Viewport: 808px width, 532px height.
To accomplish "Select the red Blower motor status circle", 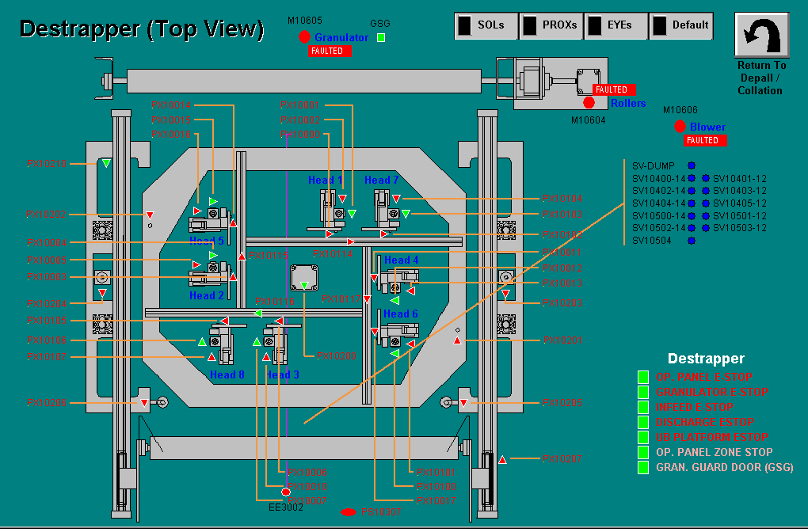I will tap(680, 127).
